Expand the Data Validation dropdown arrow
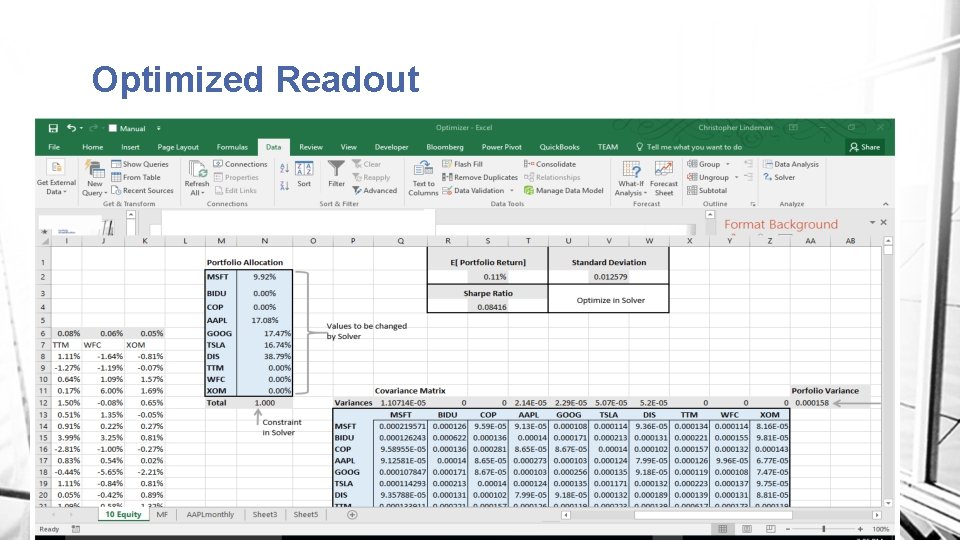960x540 pixels. (x=512, y=190)
